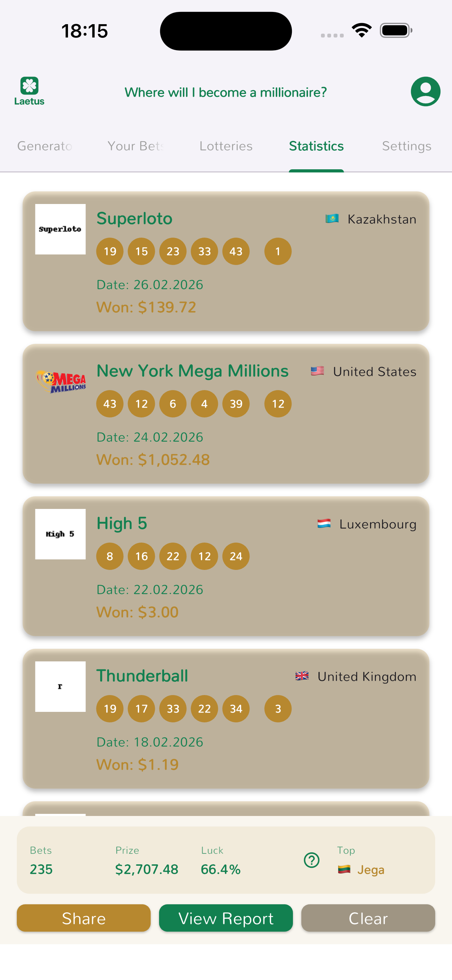Open the Your Bets tab
The image size is (452, 980).
[136, 146]
